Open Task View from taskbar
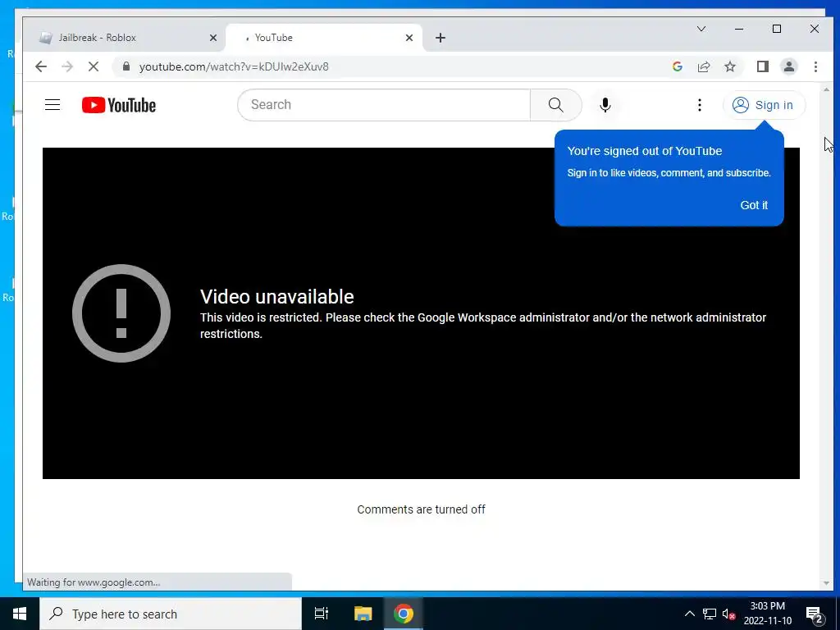Viewport: 840px width, 630px height. 322,614
